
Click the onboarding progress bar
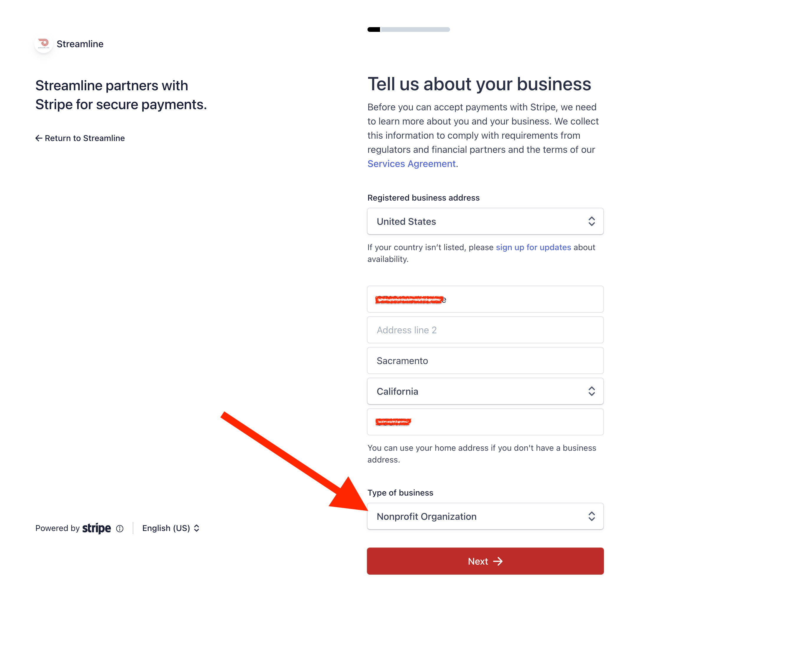click(408, 29)
